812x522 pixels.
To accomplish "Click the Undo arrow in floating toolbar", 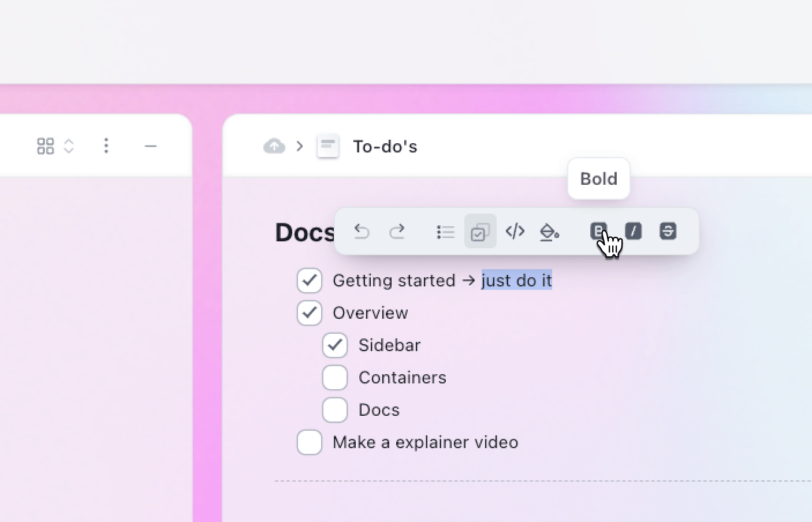I will [362, 232].
